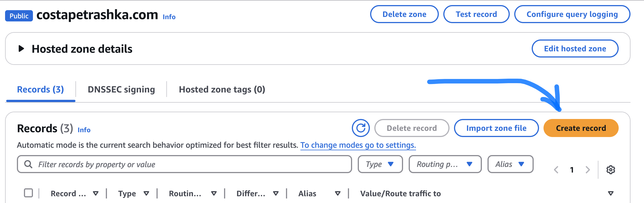Click Import zone file button
Screen dimensions: 644x203
(496, 128)
